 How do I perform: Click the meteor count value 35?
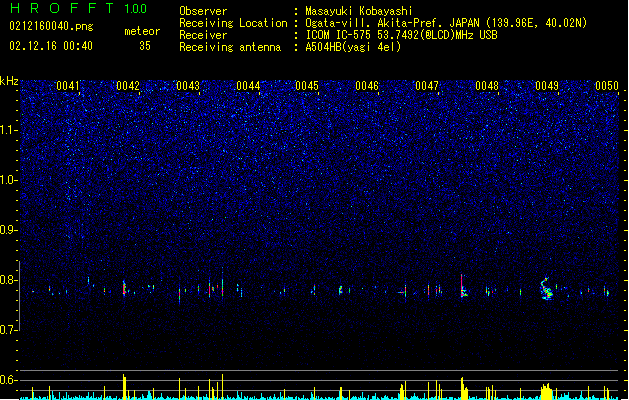(145, 46)
